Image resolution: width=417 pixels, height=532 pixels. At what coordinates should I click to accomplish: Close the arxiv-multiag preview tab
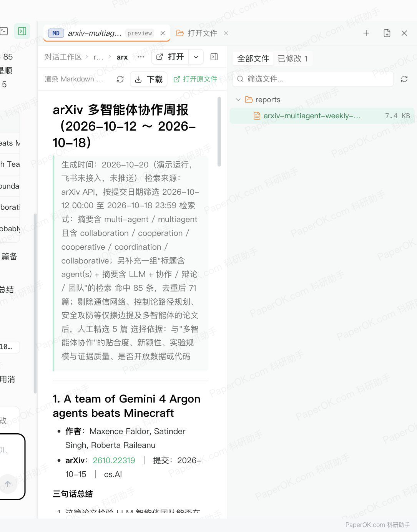coord(163,33)
